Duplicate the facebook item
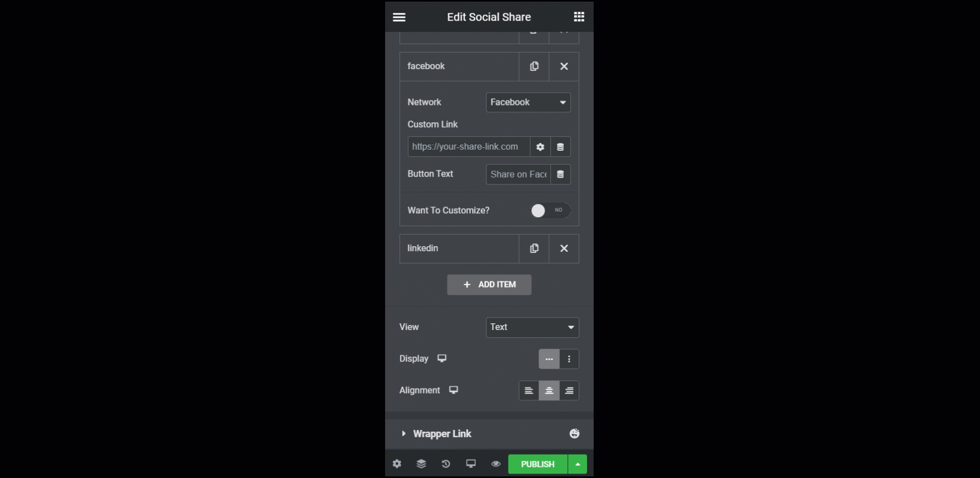Screen dimensions: 980x478 click(534, 66)
